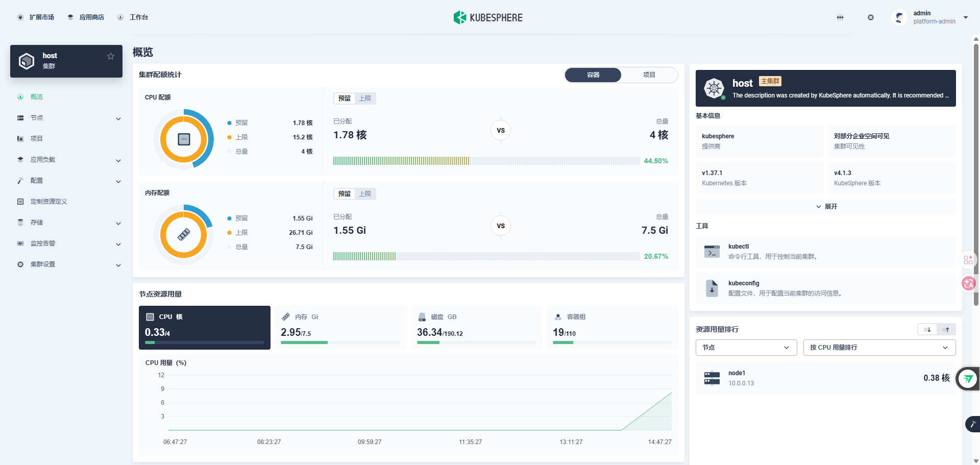Open the hammer toolbox floating button
Viewport: 980px width, 465px height.
tap(972, 424)
